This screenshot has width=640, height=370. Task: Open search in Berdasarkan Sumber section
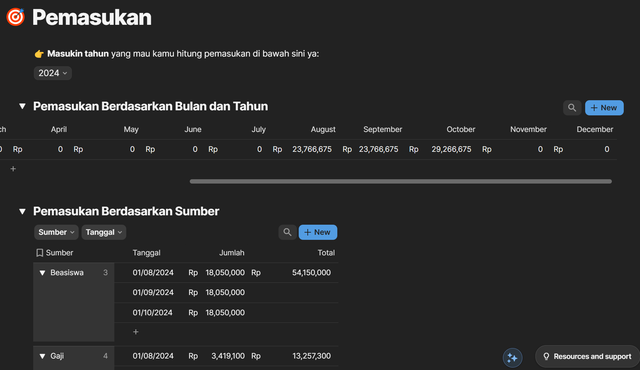(287, 232)
